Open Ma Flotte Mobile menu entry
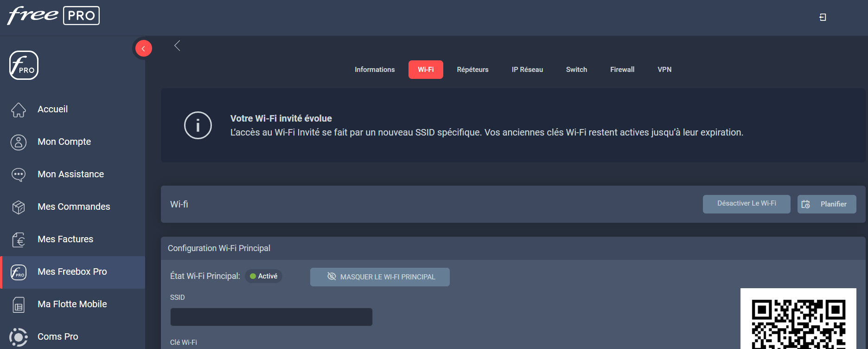Viewport: 868px width, 349px height. pos(73,304)
